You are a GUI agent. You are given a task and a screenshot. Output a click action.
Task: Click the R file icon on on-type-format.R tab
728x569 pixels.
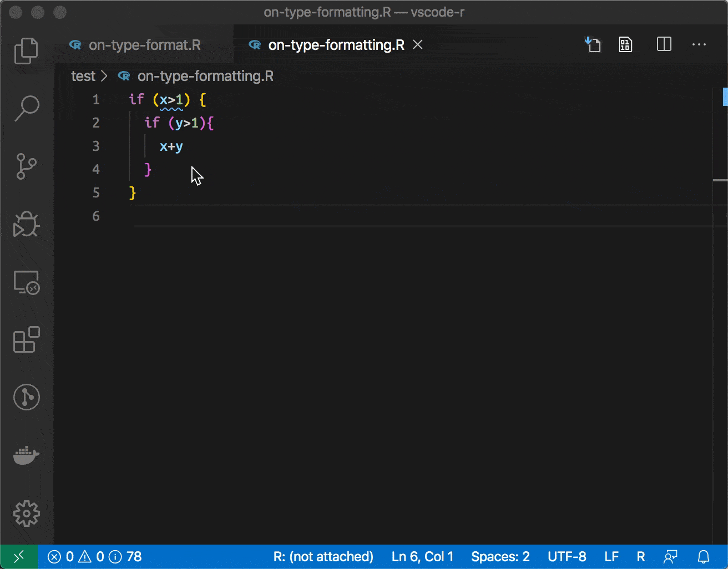pos(75,45)
